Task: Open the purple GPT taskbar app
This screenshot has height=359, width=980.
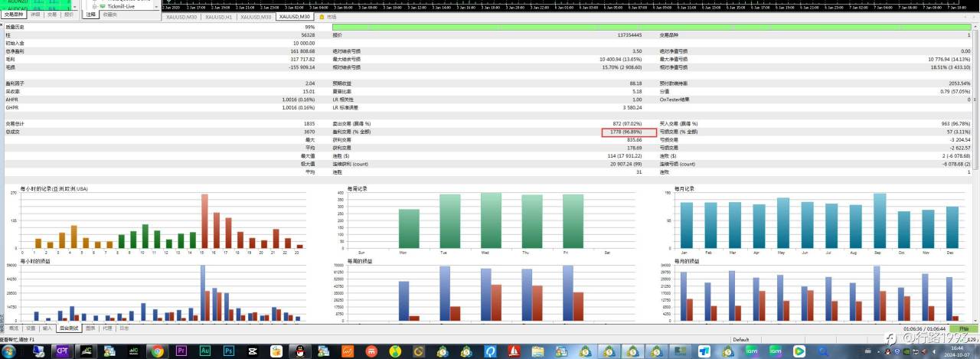Action: (62, 351)
